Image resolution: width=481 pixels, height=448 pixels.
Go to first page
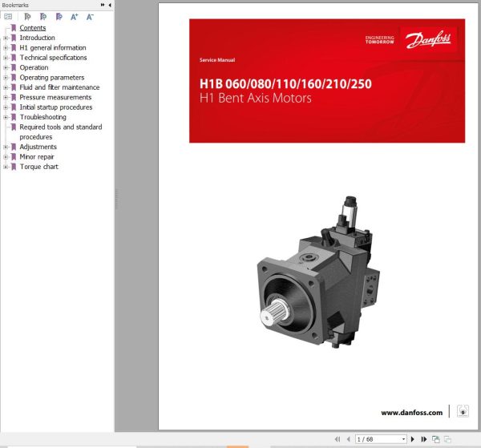(338, 439)
